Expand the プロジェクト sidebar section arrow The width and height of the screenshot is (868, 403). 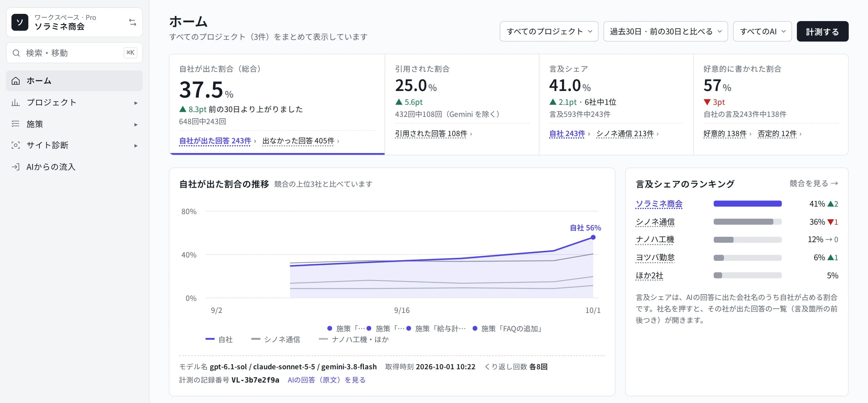[x=136, y=103]
